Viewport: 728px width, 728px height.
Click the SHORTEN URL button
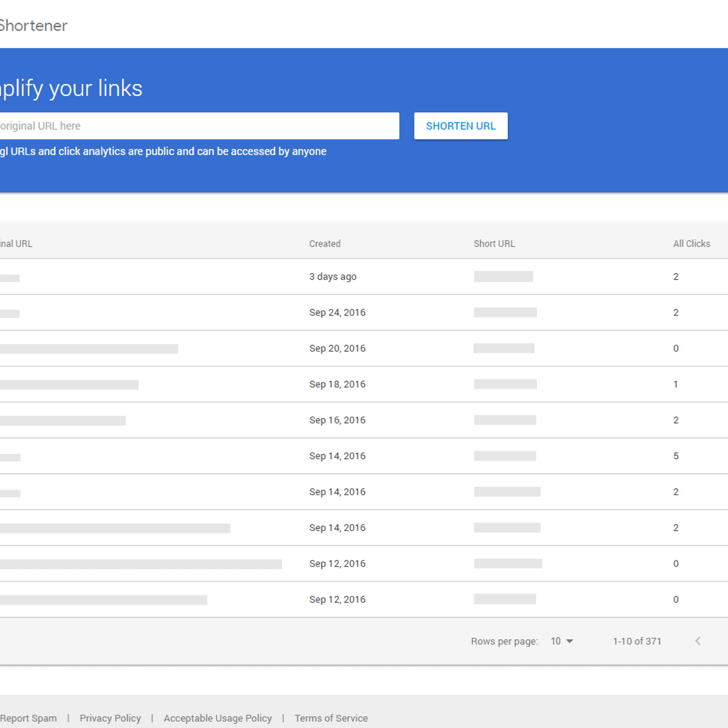click(x=460, y=126)
